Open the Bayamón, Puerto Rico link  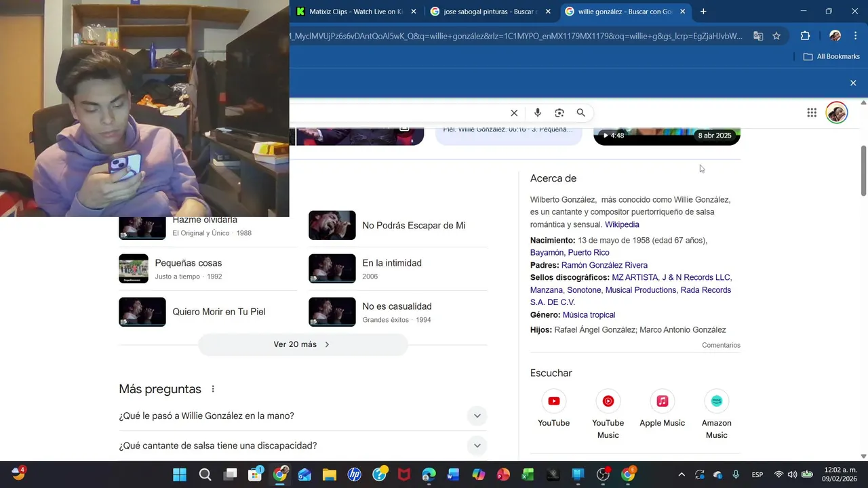(570, 253)
